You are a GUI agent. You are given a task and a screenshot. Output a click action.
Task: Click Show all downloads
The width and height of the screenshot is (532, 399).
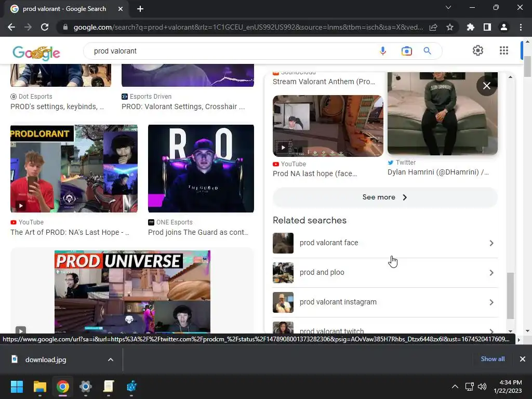tap(493, 359)
